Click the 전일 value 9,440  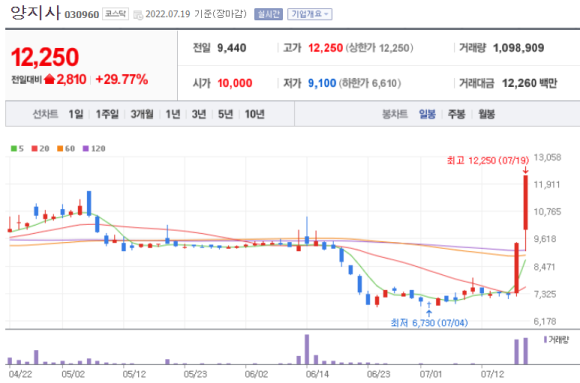[232, 48]
